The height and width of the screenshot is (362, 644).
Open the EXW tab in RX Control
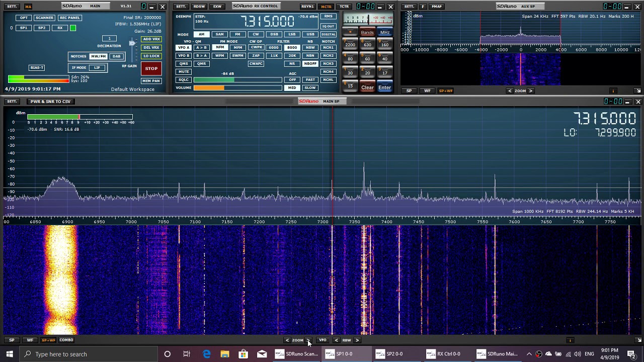pos(217,7)
